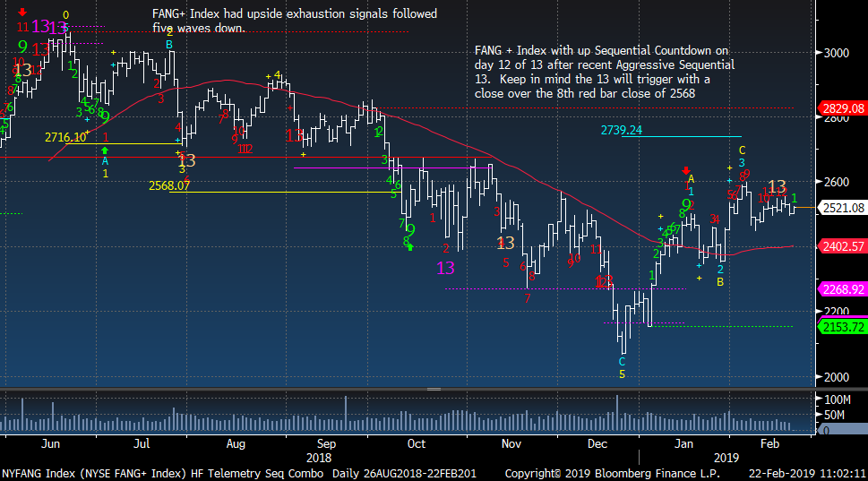Viewport: 868px width, 481px height.
Task: Select the magenta 2268.92 level tag
Action: [x=842, y=289]
